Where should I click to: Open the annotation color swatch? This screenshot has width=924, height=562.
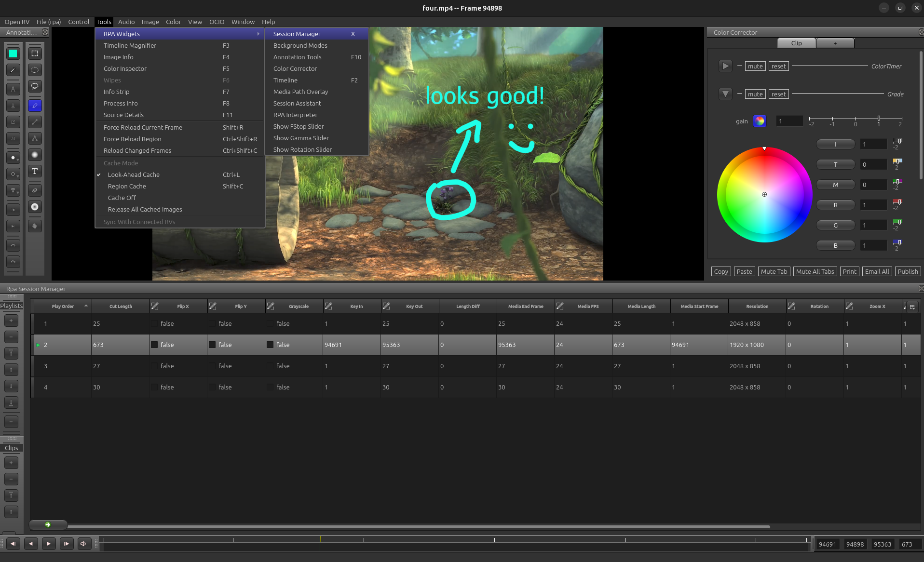[13, 54]
